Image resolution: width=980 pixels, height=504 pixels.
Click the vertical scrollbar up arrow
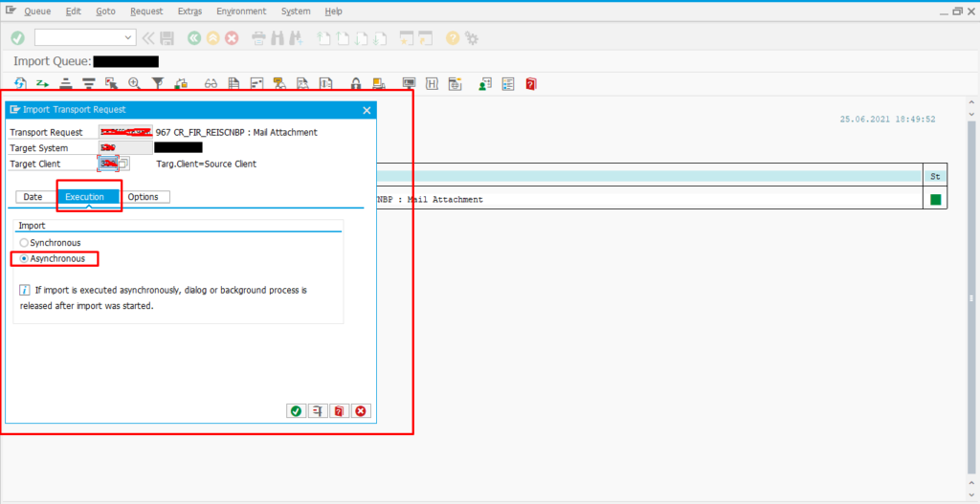972,103
